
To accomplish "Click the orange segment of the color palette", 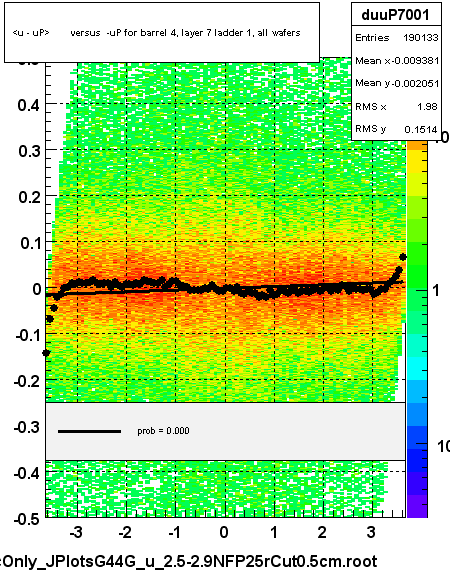I will (417, 146).
